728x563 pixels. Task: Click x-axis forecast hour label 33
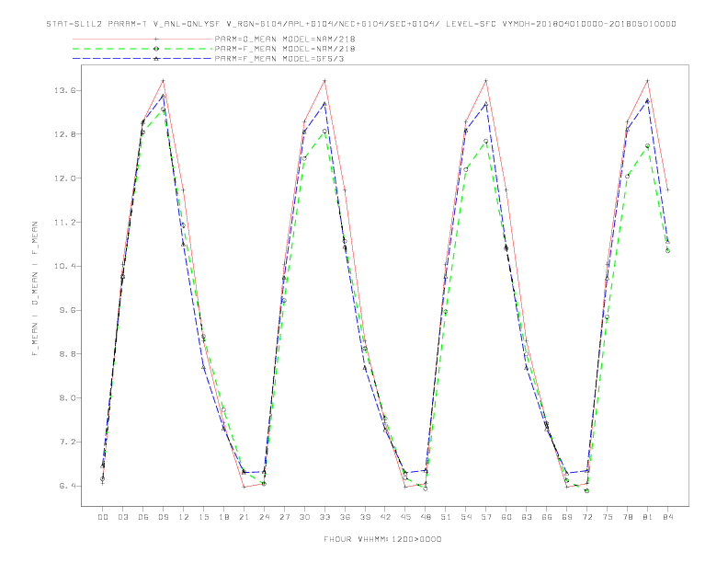pyautogui.click(x=324, y=517)
